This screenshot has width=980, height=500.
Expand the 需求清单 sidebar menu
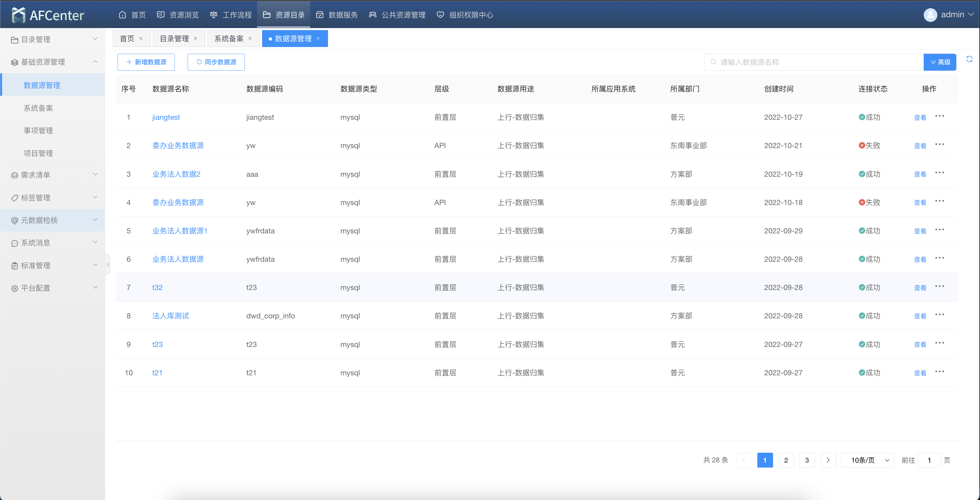[x=53, y=175]
